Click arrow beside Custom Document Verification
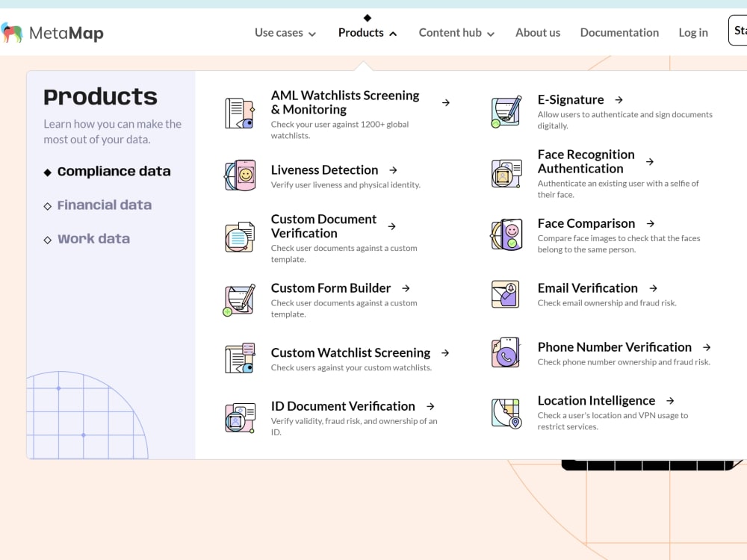This screenshot has width=747, height=560. click(391, 226)
